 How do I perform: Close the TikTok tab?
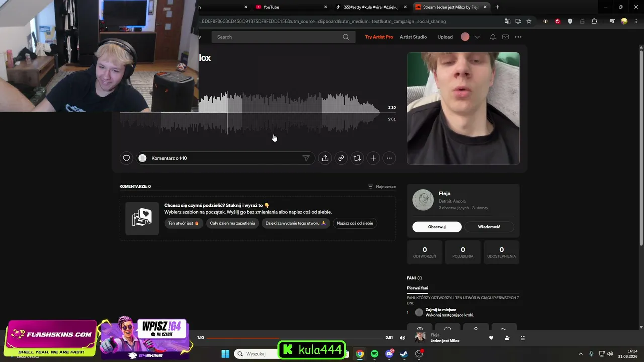[405, 7]
